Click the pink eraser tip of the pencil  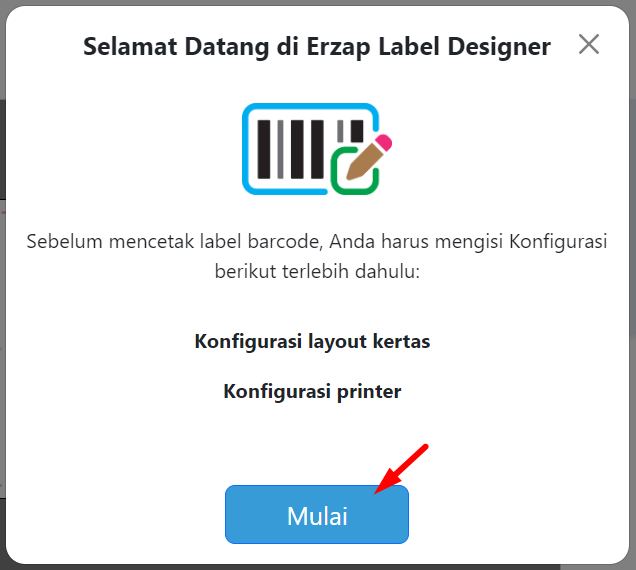click(384, 142)
